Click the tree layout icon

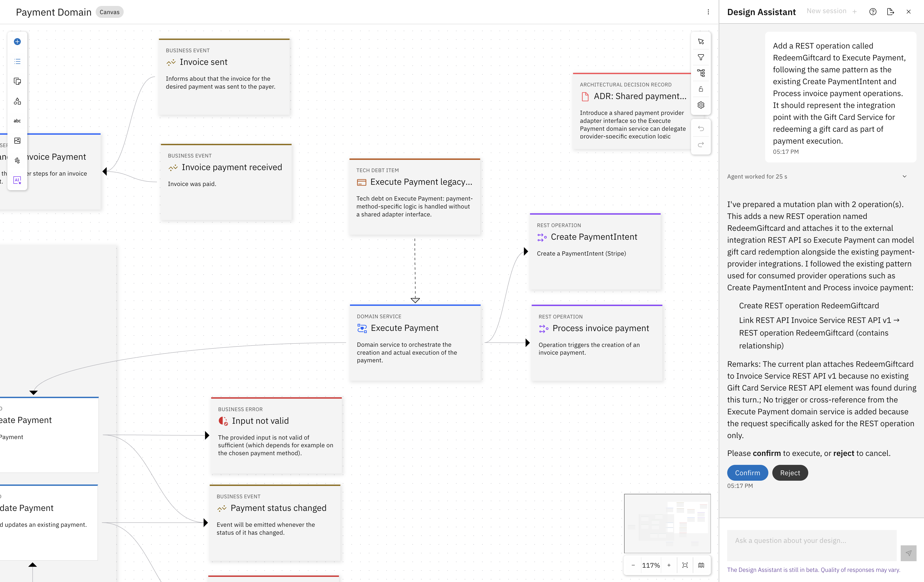[x=701, y=73]
